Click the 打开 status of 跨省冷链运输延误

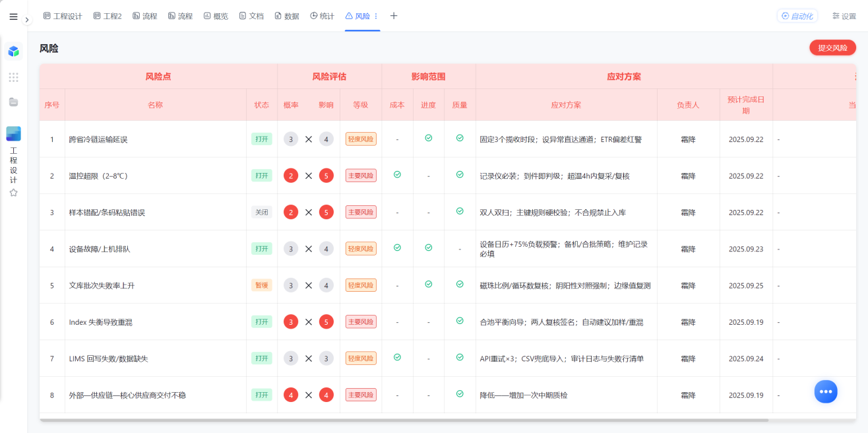[262, 139]
